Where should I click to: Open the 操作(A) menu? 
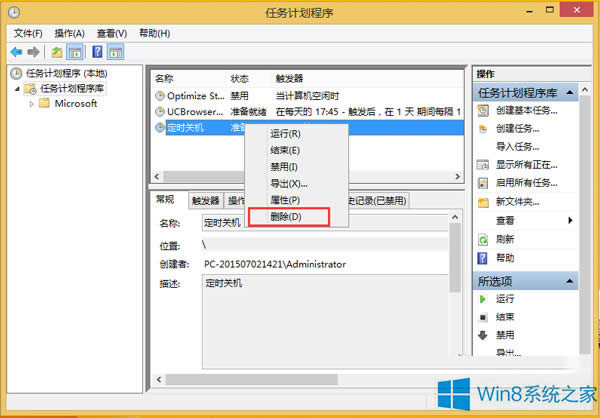pos(69,34)
